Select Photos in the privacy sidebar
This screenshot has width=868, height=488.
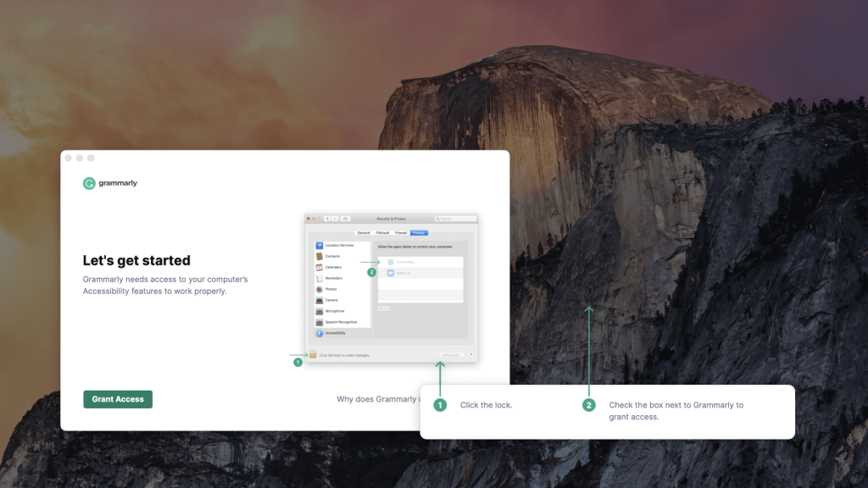coord(331,289)
